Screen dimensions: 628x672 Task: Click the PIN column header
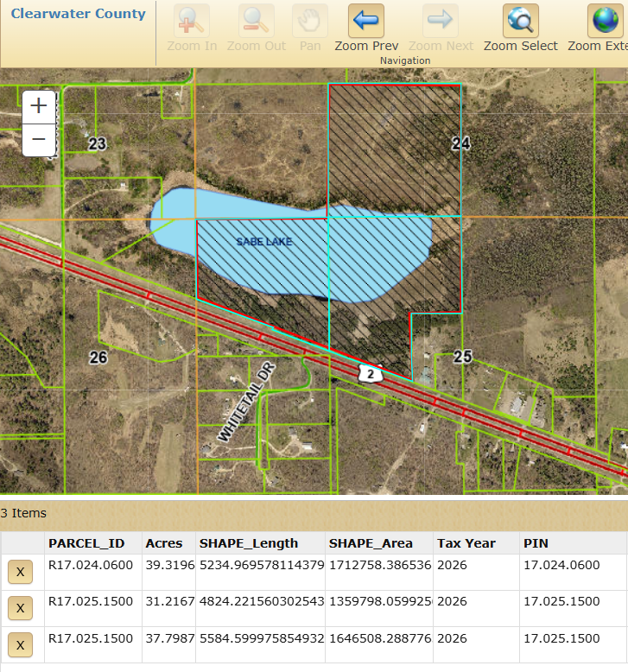pos(535,543)
